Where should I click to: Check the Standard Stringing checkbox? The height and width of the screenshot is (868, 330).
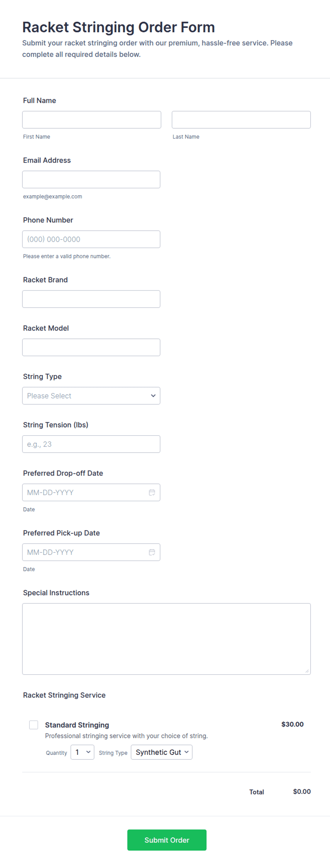click(34, 725)
